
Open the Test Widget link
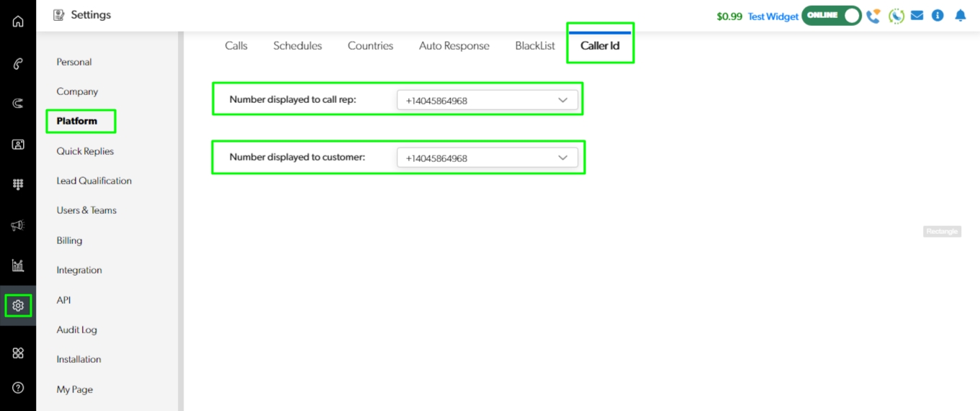tap(773, 17)
